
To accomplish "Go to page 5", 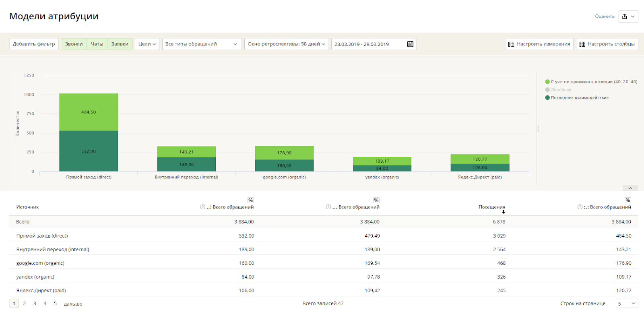I will click(55, 304).
